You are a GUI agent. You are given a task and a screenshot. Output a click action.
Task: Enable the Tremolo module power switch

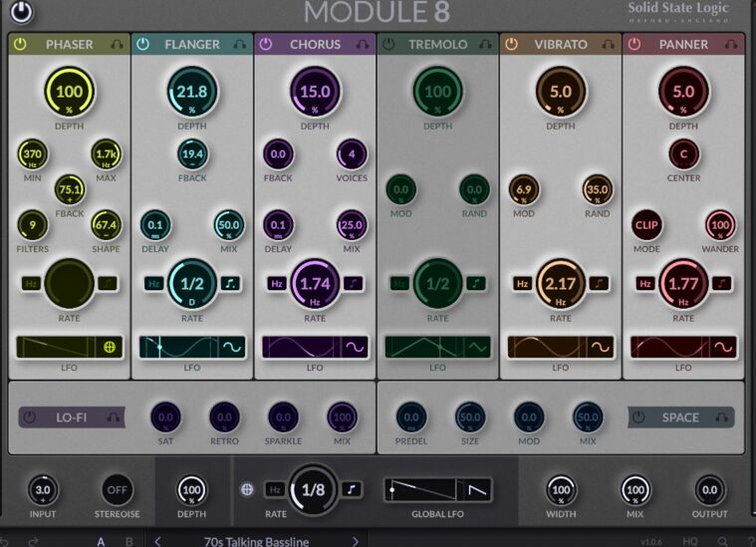pos(388,45)
